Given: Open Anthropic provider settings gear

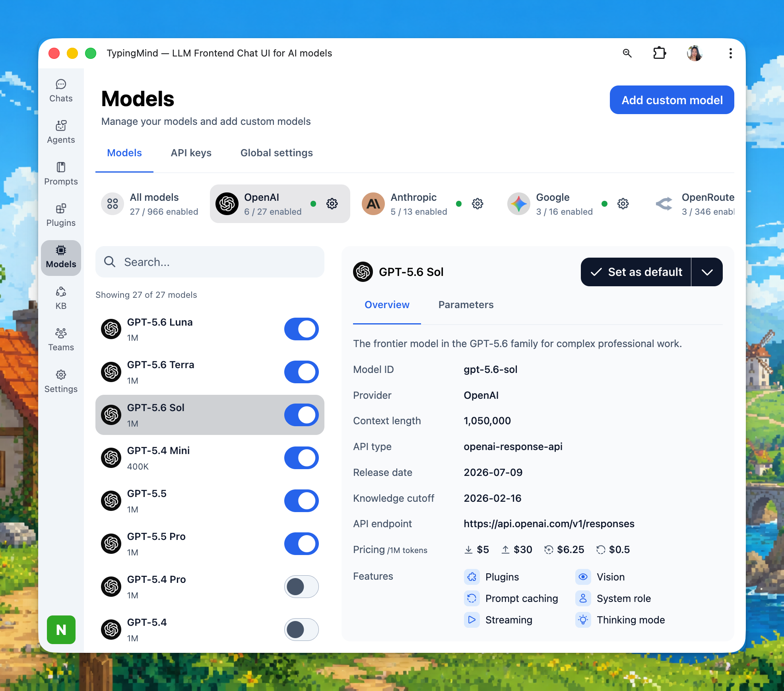Looking at the screenshot, I should [x=477, y=204].
